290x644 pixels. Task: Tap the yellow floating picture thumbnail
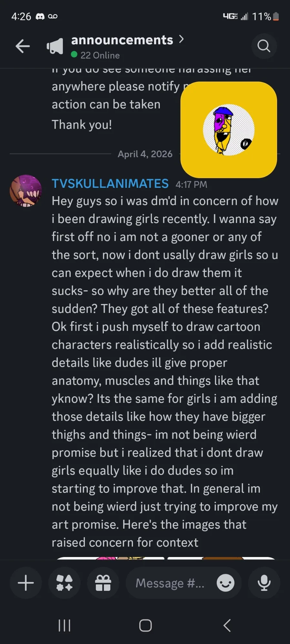[229, 130]
